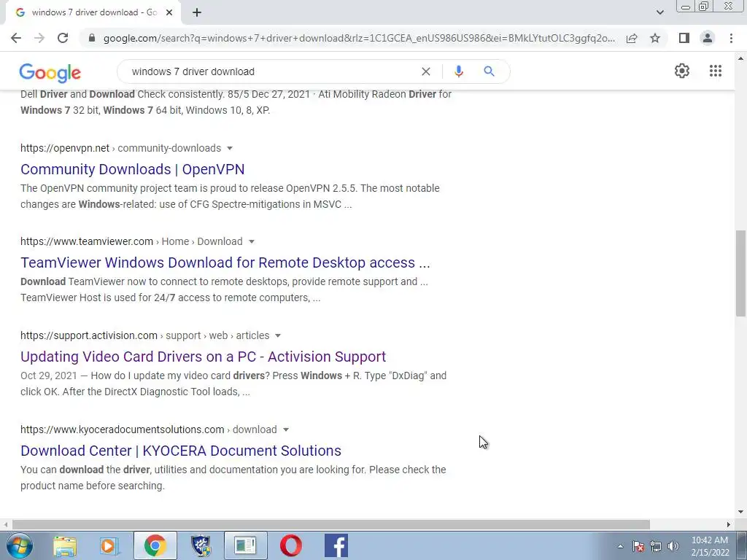This screenshot has height=560, width=747.
Task: Click the https://support.activision.com URL text
Action: [88, 335]
